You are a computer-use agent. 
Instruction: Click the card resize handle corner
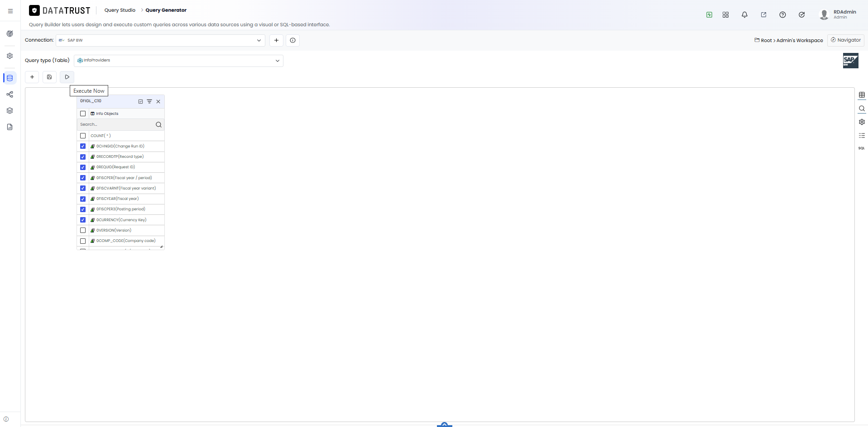tap(162, 247)
